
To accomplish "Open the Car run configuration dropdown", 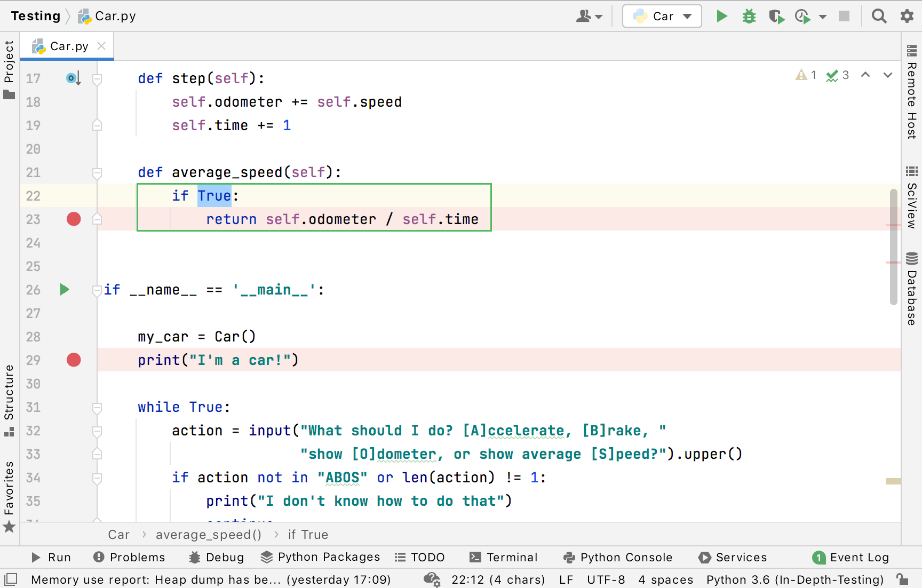I will 662,17.
